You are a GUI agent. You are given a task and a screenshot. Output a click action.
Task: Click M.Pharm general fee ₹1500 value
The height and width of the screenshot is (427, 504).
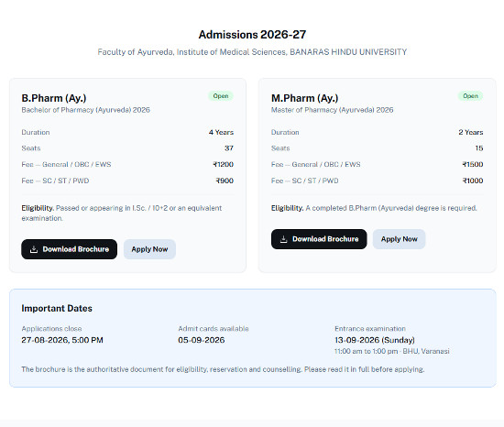click(x=473, y=165)
